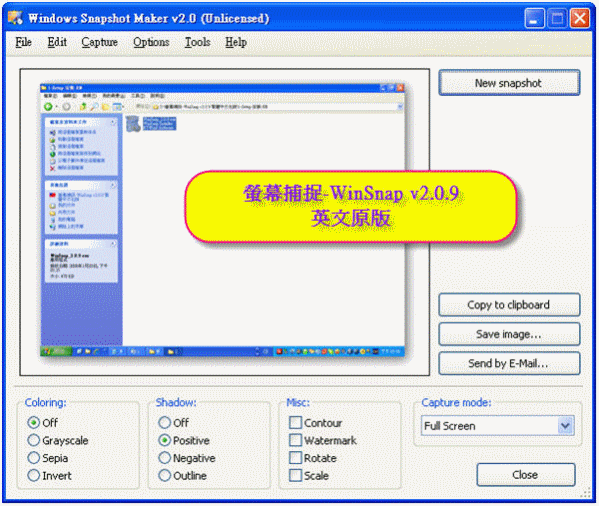
Task: Set Shadow to Negative
Action: pos(165,458)
